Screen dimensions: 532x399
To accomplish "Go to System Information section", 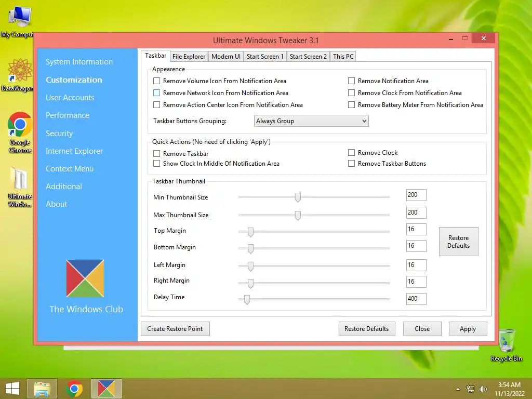I will [x=79, y=62].
